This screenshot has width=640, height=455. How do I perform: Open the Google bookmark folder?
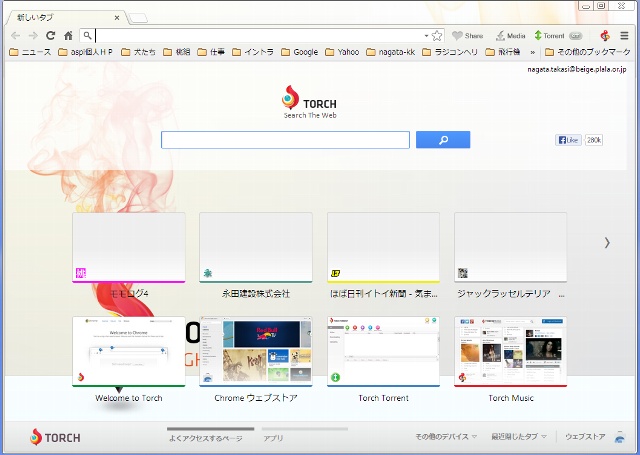[300, 52]
